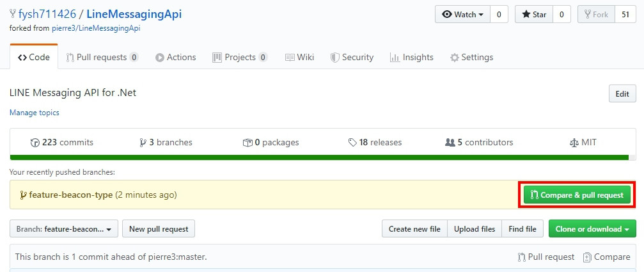The image size is (644, 272).
Task: Click the Settings tab gear icon
Action: 454,58
